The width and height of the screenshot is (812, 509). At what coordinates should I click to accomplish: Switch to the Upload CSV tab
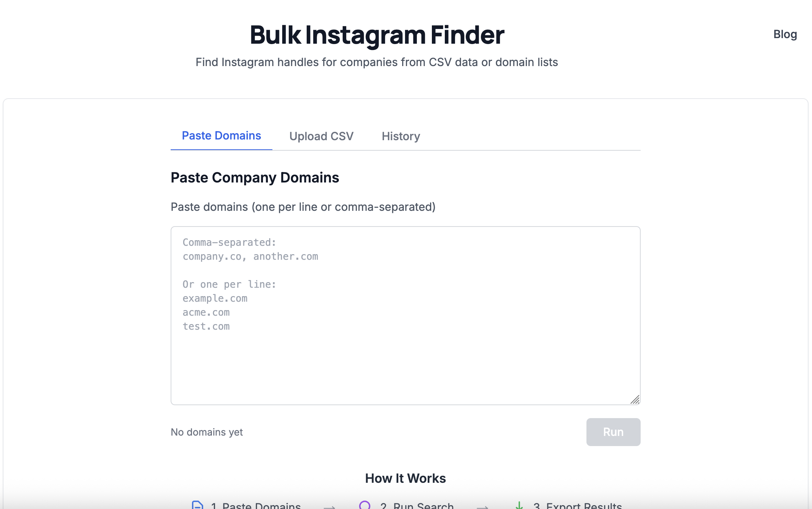pyautogui.click(x=321, y=136)
